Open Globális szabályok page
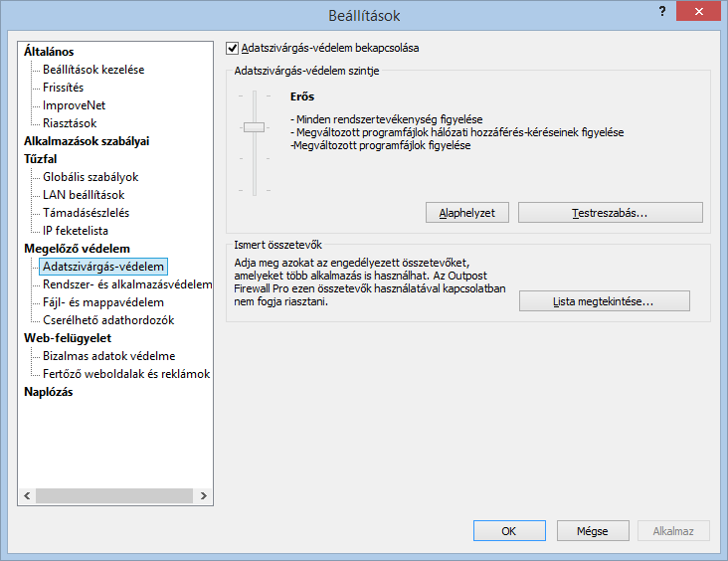This screenshot has height=561, width=728. (91, 177)
